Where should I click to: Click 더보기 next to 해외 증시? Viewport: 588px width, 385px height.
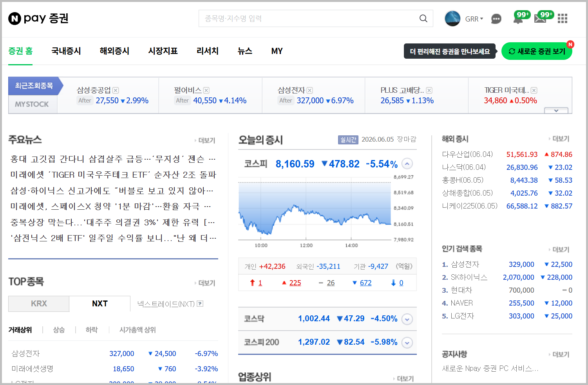pyautogui.click(x=559, y=139)
